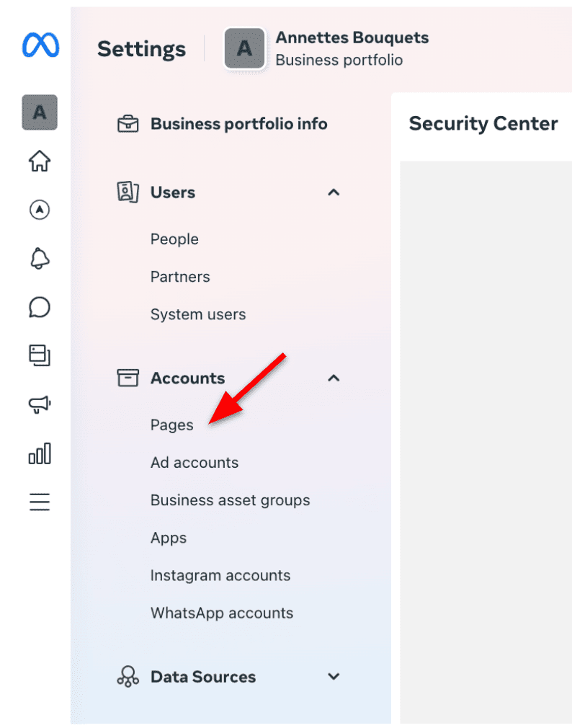This screenshot has height=728, width=572.
Task: Select System users from the Users menu
Action: tap(197, 314)
